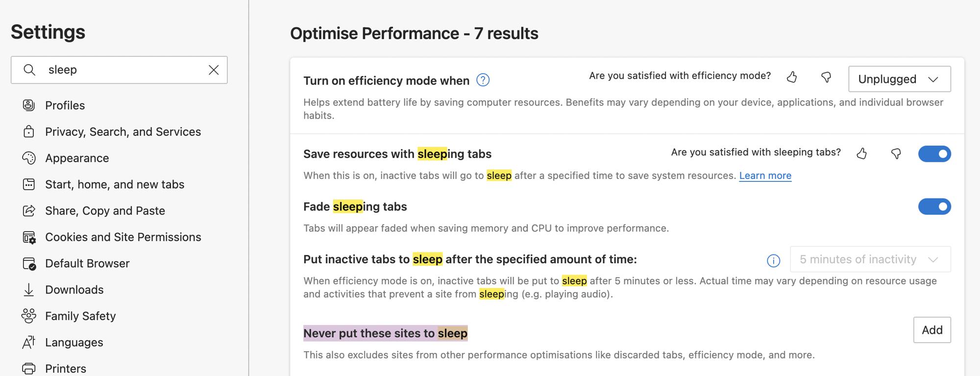Screen dimensions: 980x376
Task: Click thumbs up for sleeping tabs
Action: (862, 153)
